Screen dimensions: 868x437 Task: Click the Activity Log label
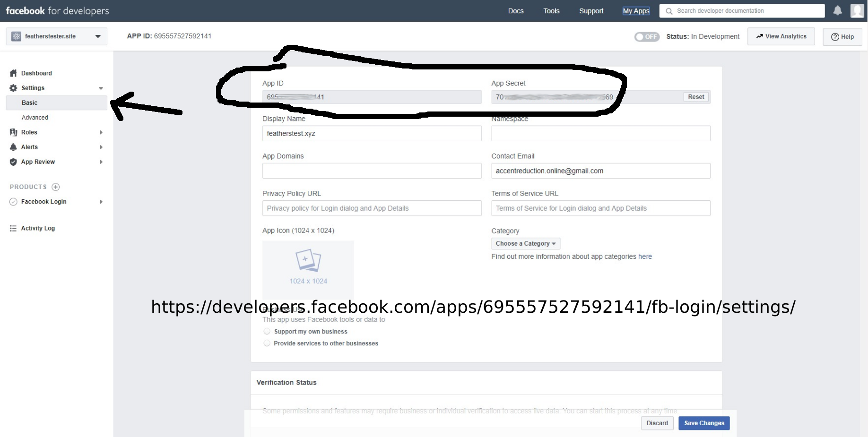pos(38,228)
